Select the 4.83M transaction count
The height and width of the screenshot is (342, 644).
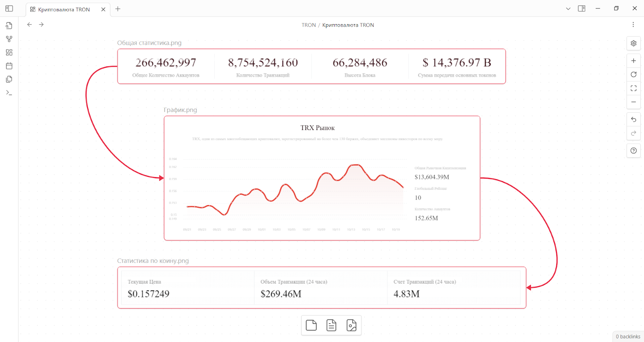pyautogui.click(x=407, y=294)
